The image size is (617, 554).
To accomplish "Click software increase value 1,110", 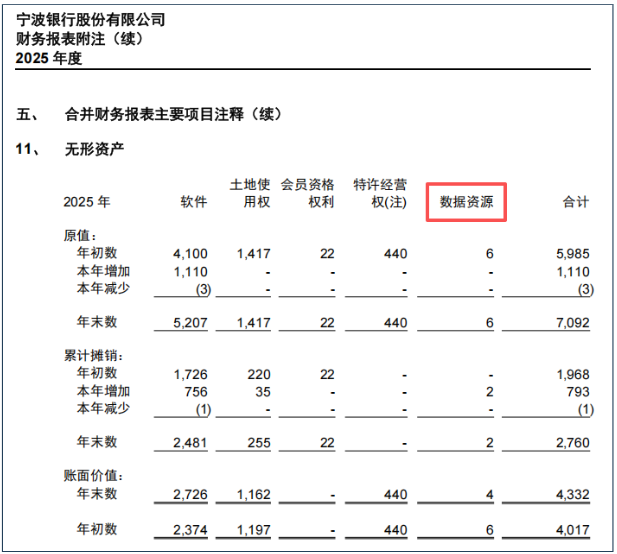I will click(x=190, y=272).
